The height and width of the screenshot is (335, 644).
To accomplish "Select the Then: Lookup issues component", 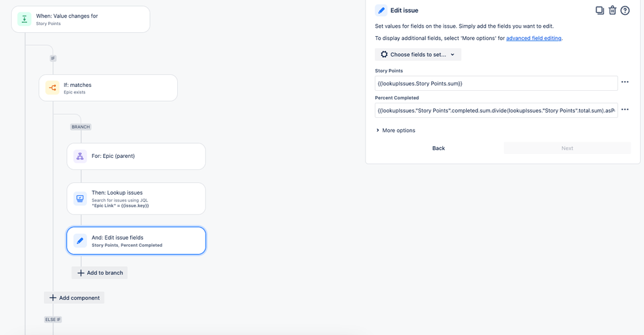I will click(136, 198).
